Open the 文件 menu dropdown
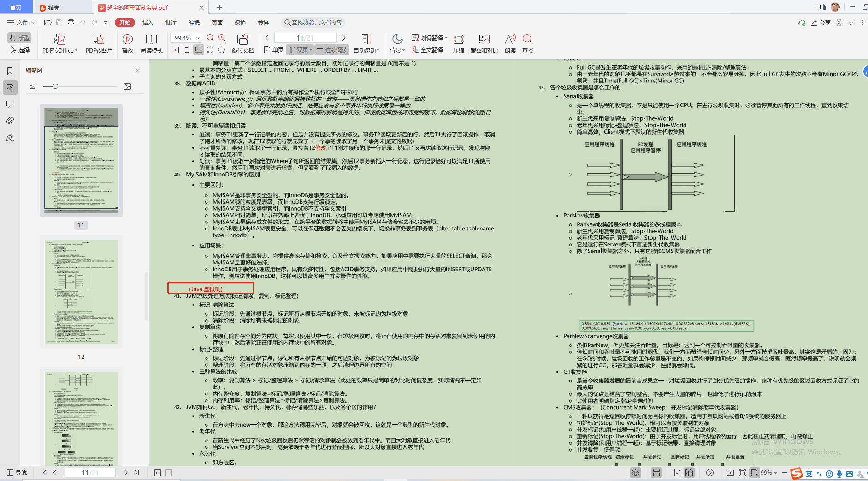 (22, 23)
